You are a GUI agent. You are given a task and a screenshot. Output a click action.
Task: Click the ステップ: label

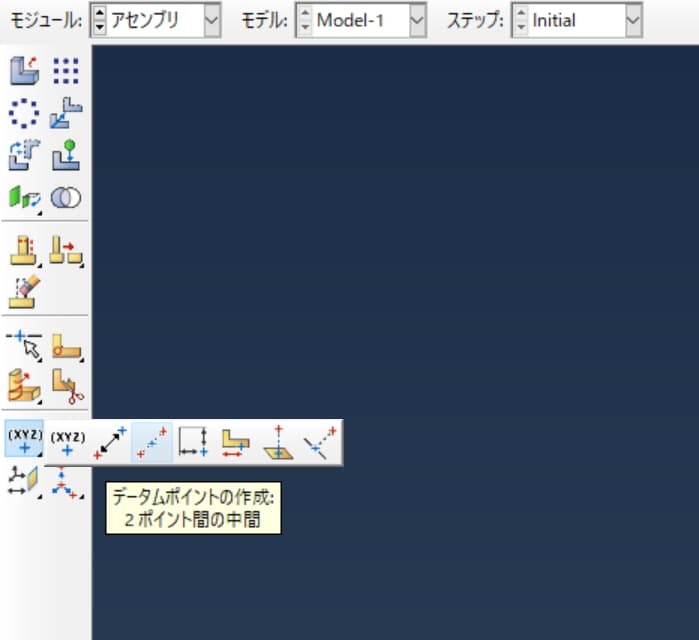(476, 21)
